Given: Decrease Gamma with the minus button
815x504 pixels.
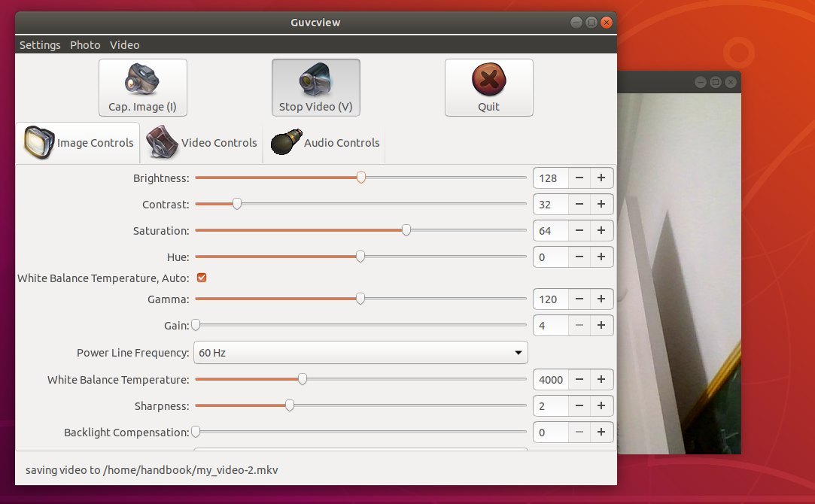Looking at the screenshot, I should click(579, 299).
